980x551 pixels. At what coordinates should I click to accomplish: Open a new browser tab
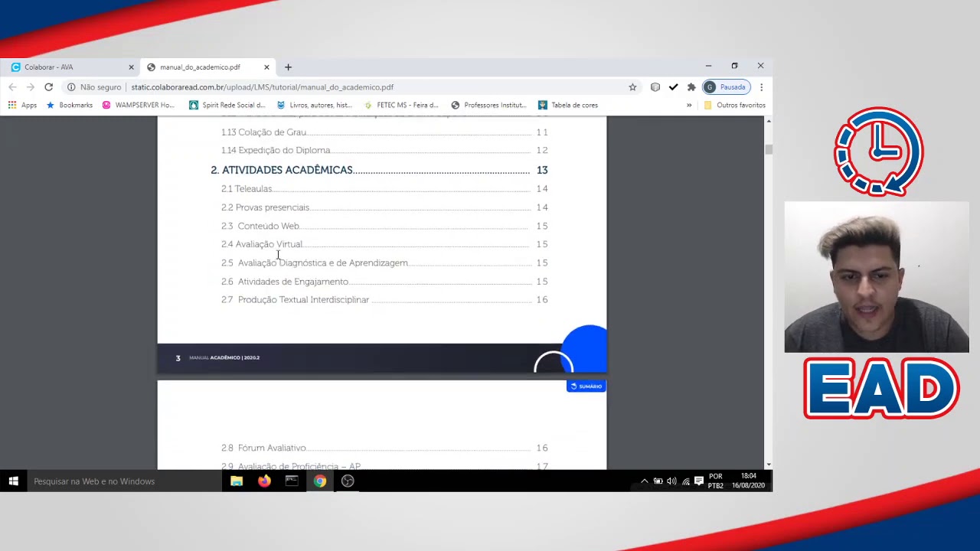(288, 67)
